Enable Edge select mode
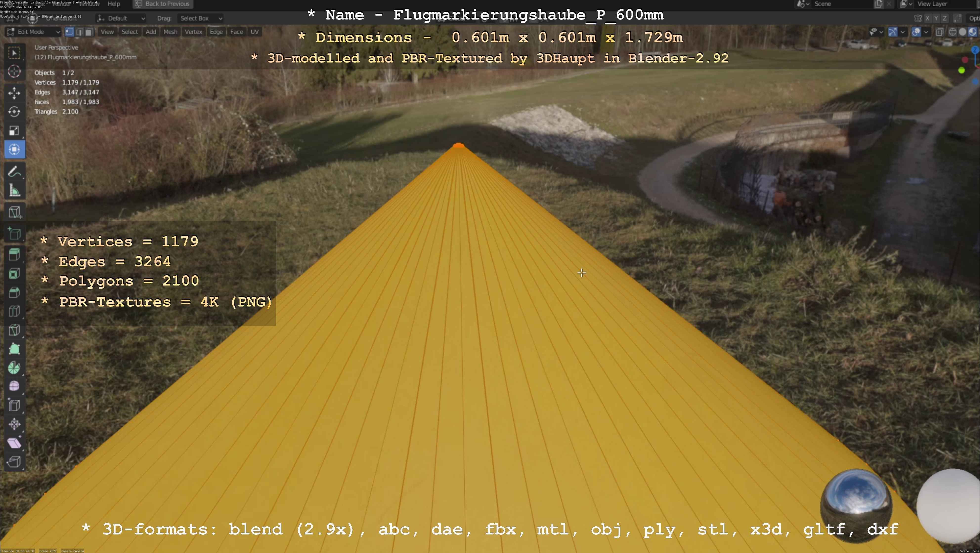 point(79,32)
